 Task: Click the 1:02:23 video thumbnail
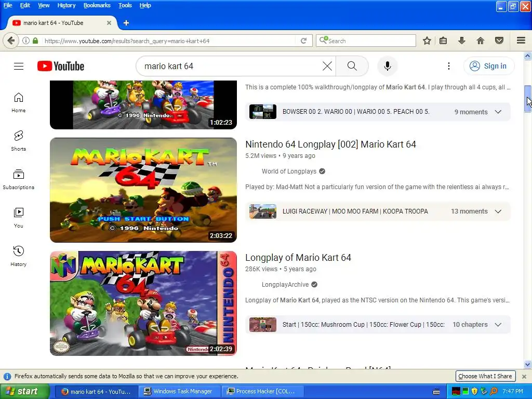143,105
